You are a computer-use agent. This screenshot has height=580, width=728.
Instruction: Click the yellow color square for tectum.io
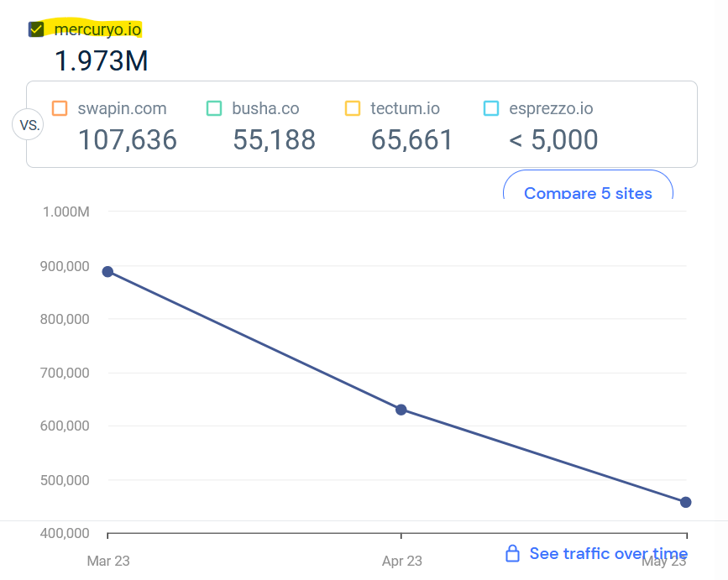(x=353, y=108)
